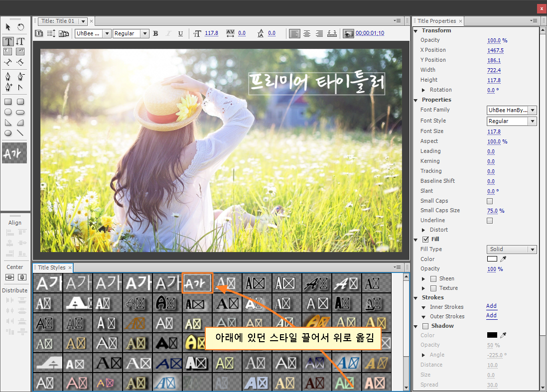This screenshot has height=392, width=547.
Task: Click the title text on the preview
Action: click(x=317, y=83)
